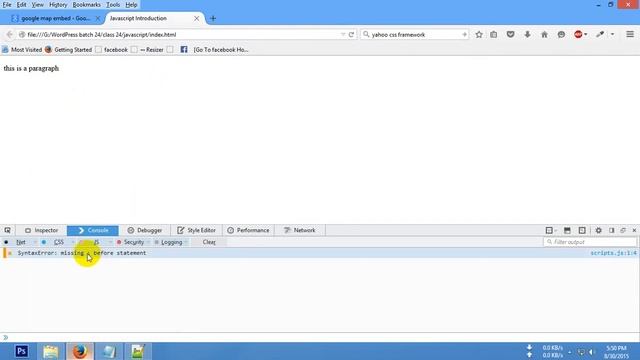Click the URL address bar
The width and height of the screenshot is (640, 360).
(180, 35)
